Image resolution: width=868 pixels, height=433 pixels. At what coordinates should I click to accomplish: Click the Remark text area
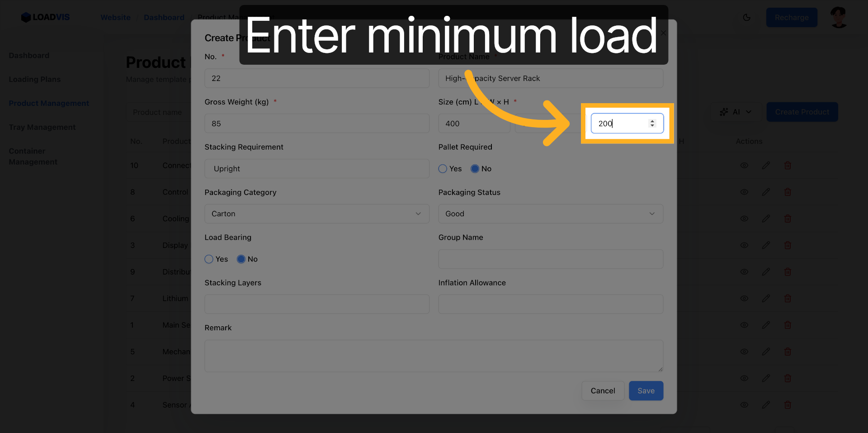pos(434,356)
